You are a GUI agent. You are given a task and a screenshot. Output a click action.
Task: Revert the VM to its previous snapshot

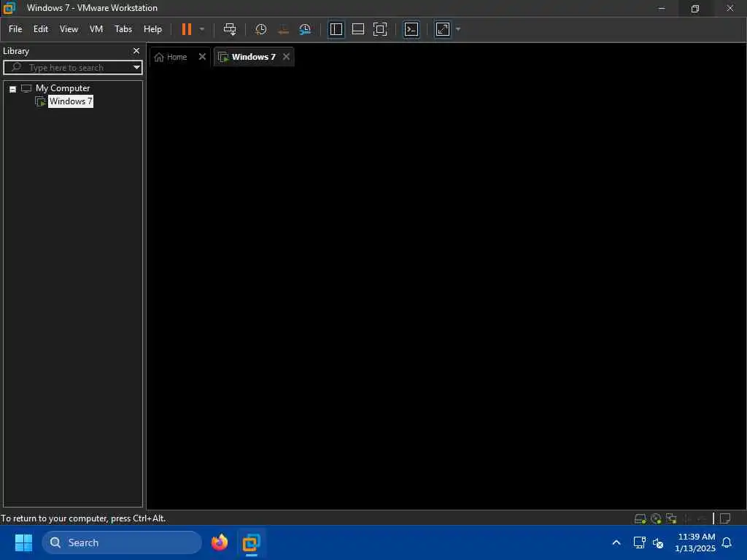283,29
